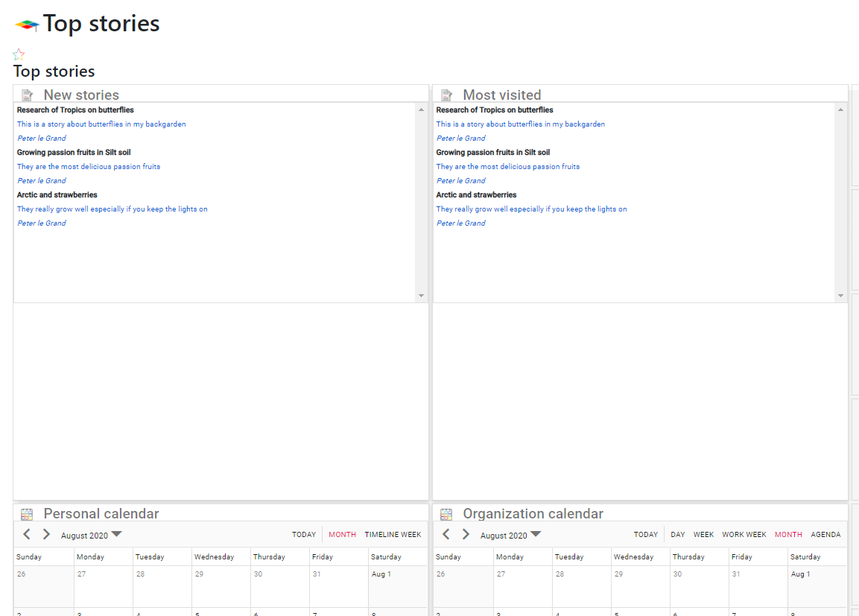859x616 pixels.
Task: Click the New stories panel document icon
Action: 28,95
